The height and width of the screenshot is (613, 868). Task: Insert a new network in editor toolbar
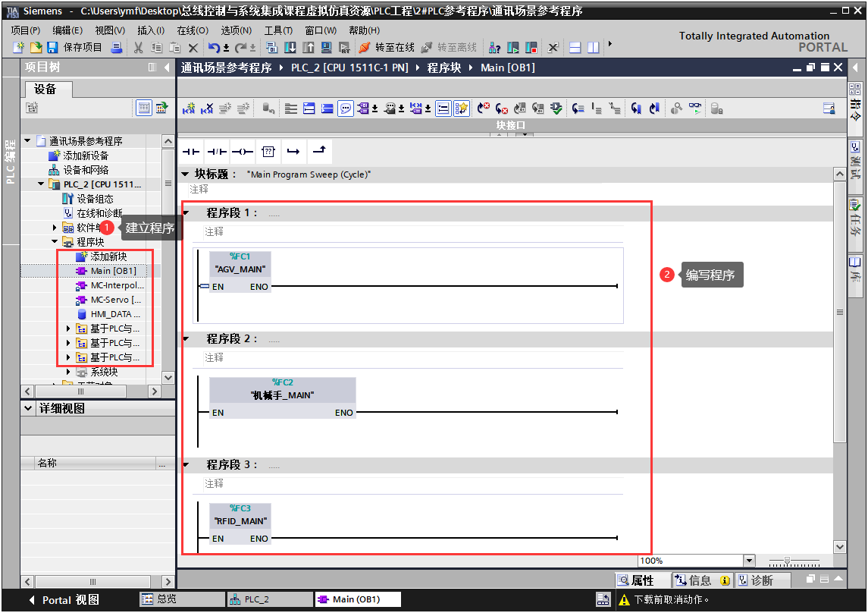189,108
